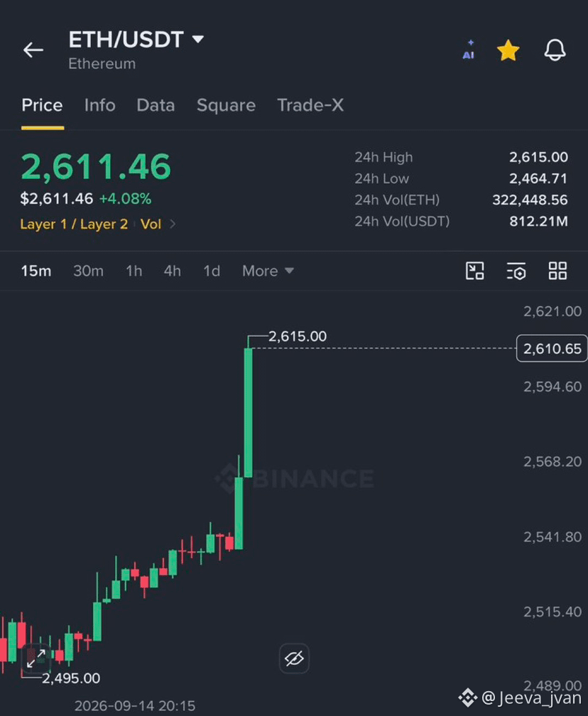Tap the Layer 1 / Layer 2 link
The height and width of the screenshot is (716, 588).
(74, 224)
